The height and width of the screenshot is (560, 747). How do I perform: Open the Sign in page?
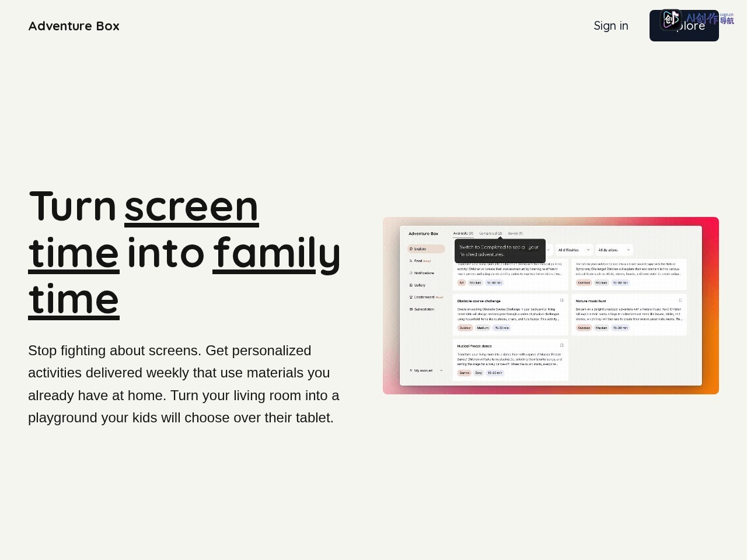click(x=611, y=26)
